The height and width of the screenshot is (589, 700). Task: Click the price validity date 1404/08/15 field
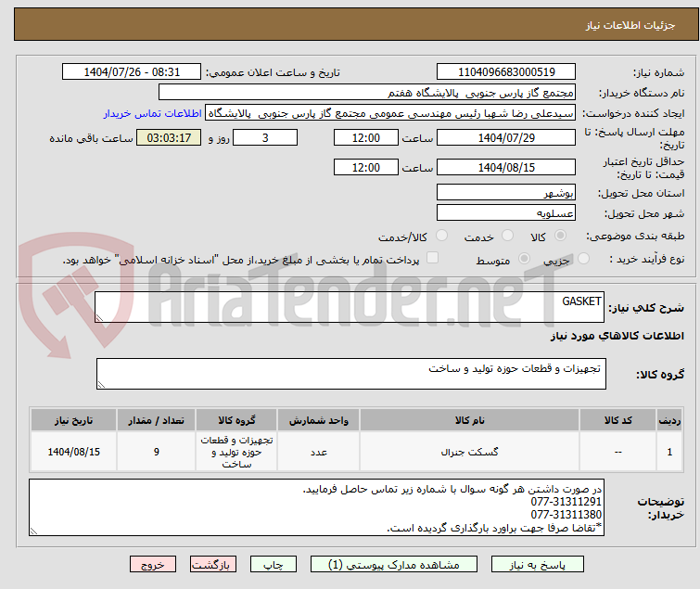click(506, 168)
